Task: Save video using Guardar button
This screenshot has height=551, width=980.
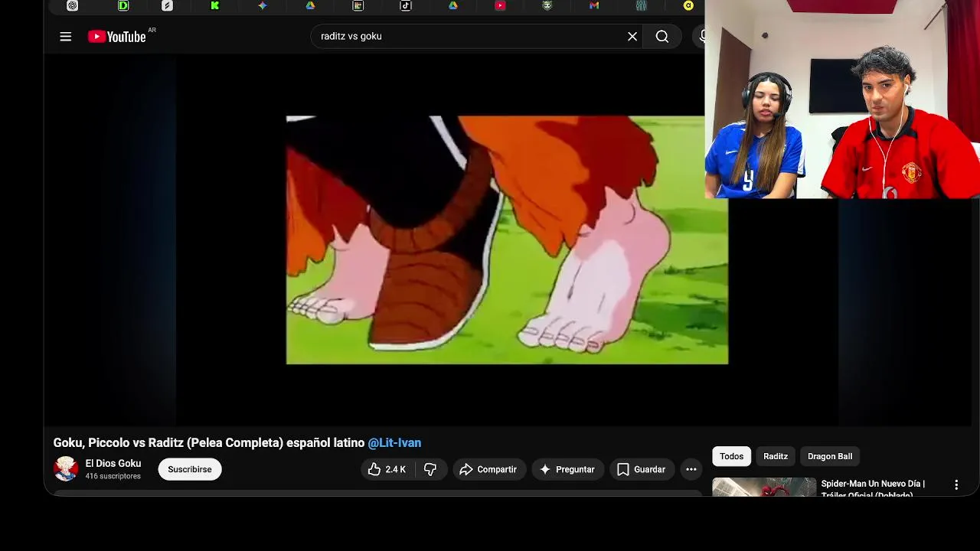Action: tap(642, 469)
